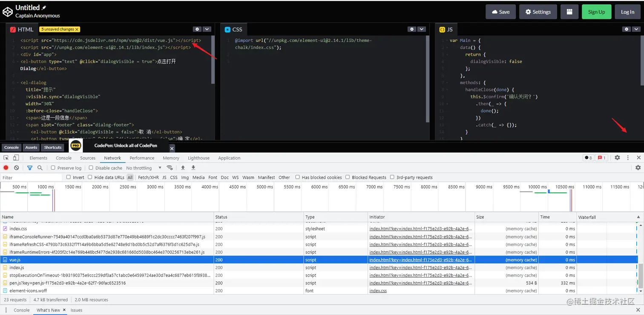Check Blocked Requests
This screenshot has width=644, height=315.
[348, 177]
